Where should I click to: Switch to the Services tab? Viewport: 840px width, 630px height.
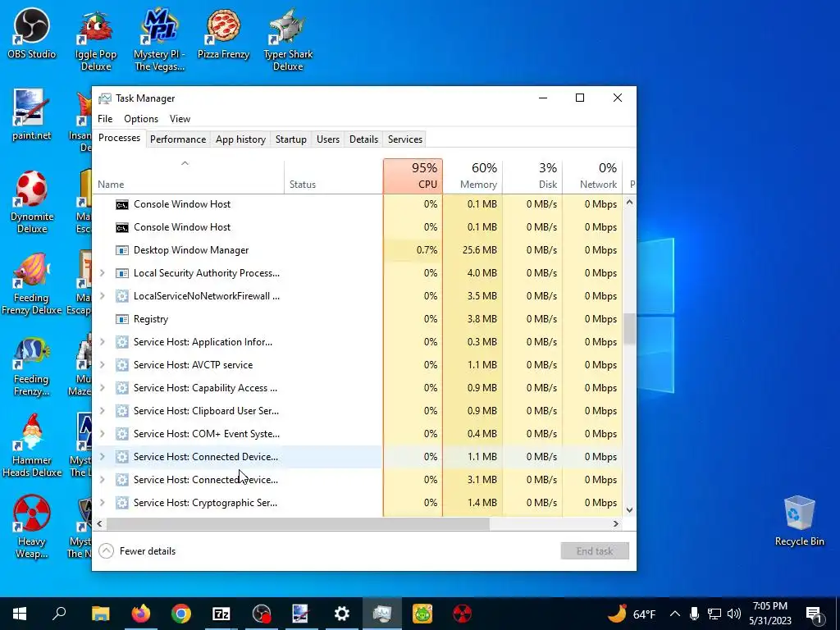pyautogui.click(x=405, y=139)
